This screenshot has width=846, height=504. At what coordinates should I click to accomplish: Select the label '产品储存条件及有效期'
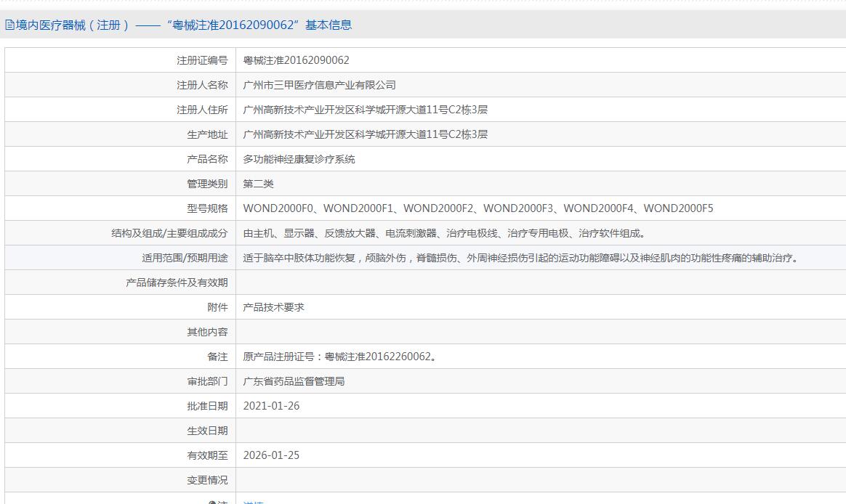177,283
